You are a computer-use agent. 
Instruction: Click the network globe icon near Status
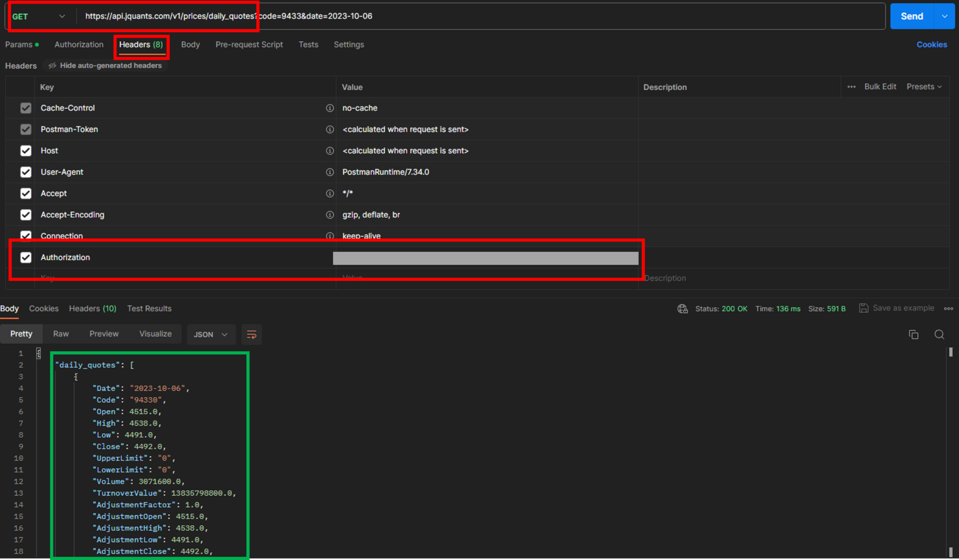click(682, 309)
